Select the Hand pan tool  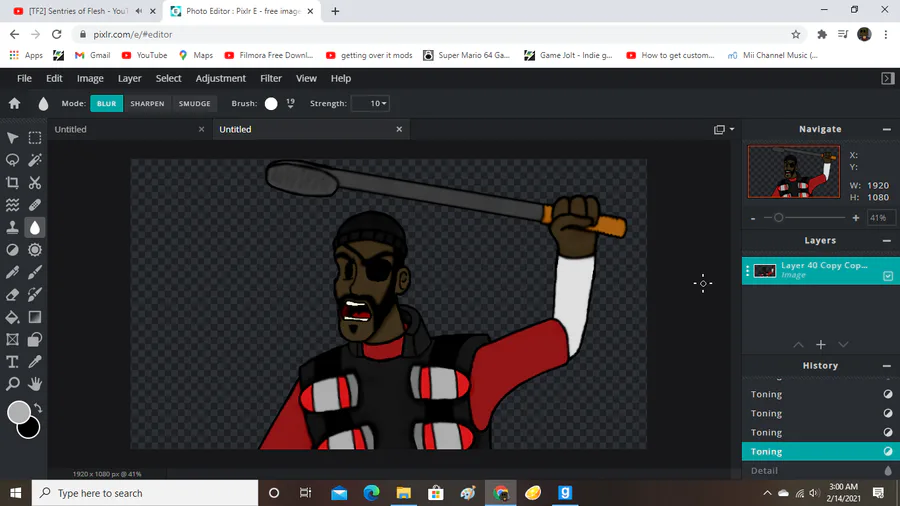tap(35, 383)
